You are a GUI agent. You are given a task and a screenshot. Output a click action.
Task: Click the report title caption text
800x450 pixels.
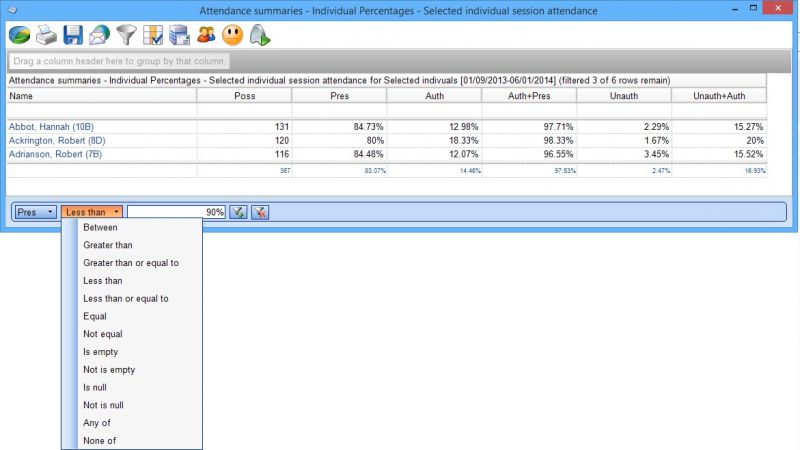[339, 81]
